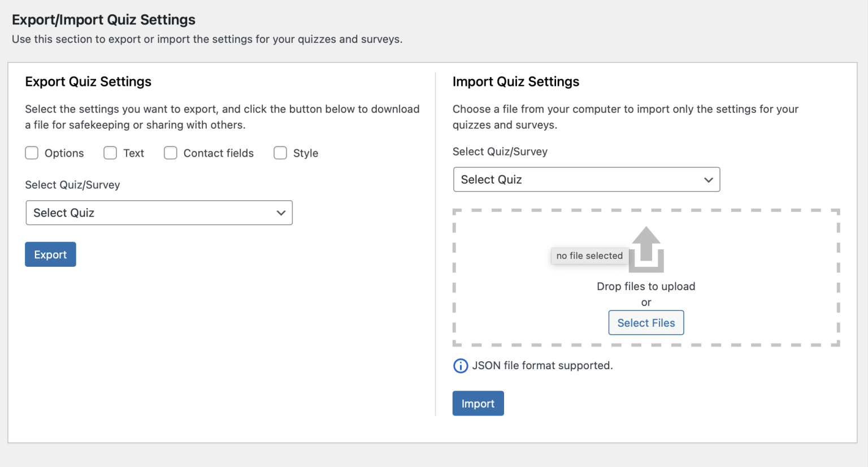868x467 pixels.
Task: Enable Contact fields for export
Action: 171,153
